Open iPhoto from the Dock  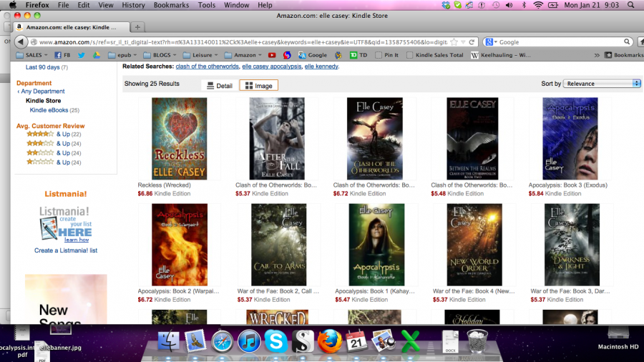383,341
